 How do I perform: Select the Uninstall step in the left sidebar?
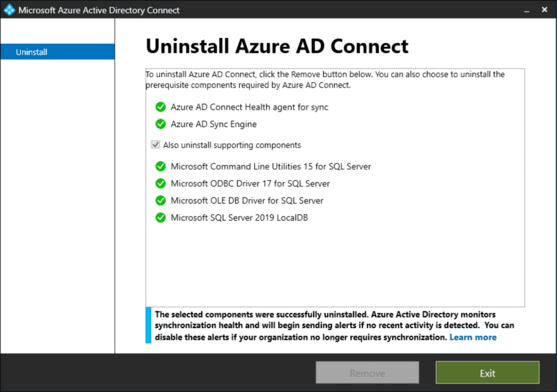click(31, 52)
